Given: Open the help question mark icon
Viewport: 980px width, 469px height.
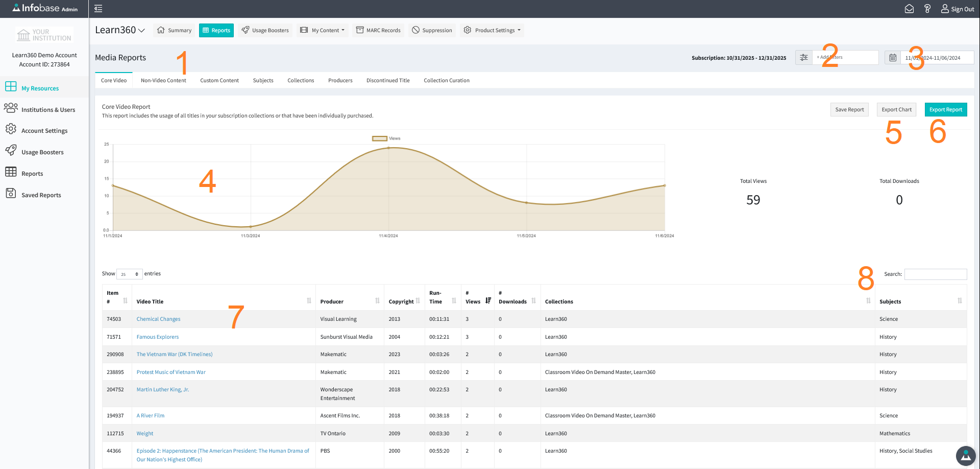Looking at the screenshot, I should (927, 9).
